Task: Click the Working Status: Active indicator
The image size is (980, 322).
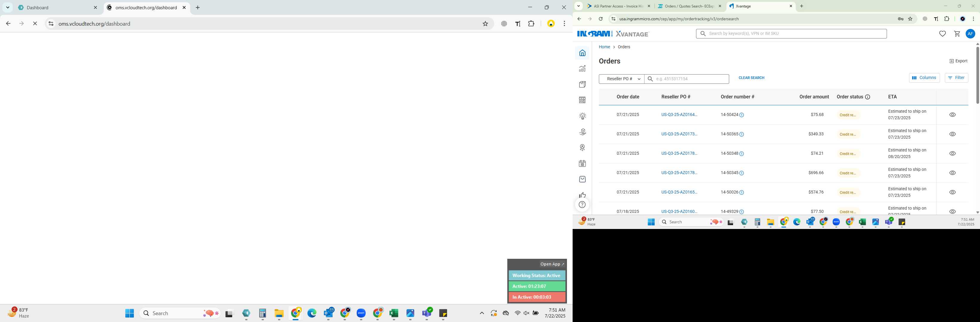Action: click(x=537, y=275)
